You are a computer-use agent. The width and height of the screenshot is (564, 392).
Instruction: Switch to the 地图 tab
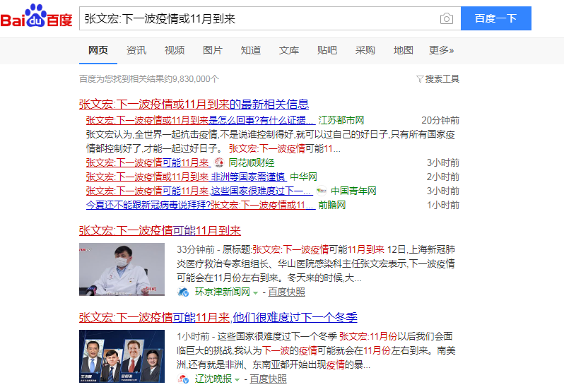[x=404, y=50]
